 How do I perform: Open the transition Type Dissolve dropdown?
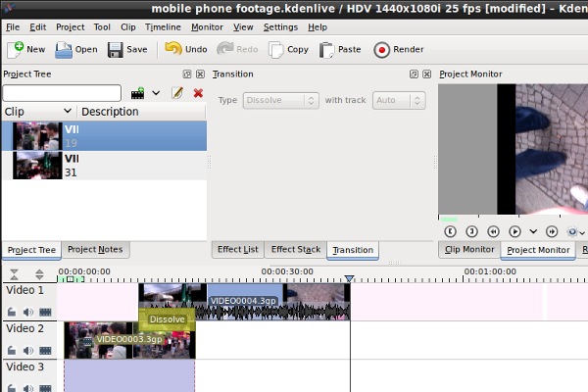pos(281,101)
